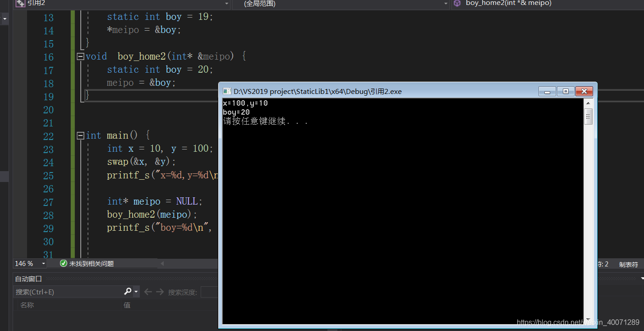
Task: Click the code 'int* meipo = NULL;'
Action: click(x=155, y=201)
